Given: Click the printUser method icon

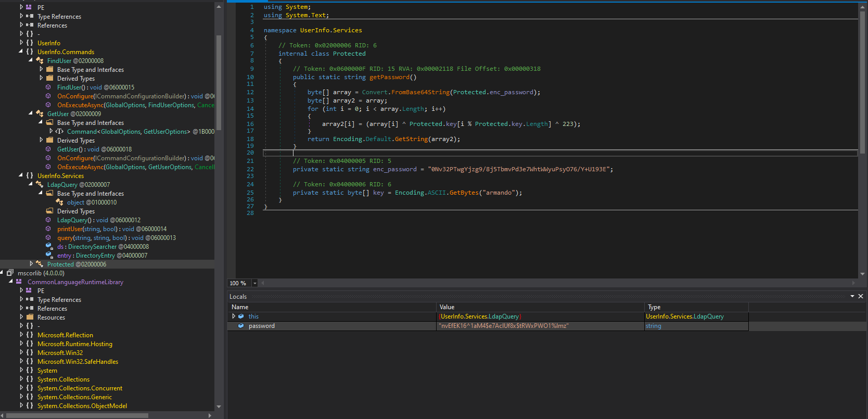Looking at the screenshot, I should coord(48,228).
